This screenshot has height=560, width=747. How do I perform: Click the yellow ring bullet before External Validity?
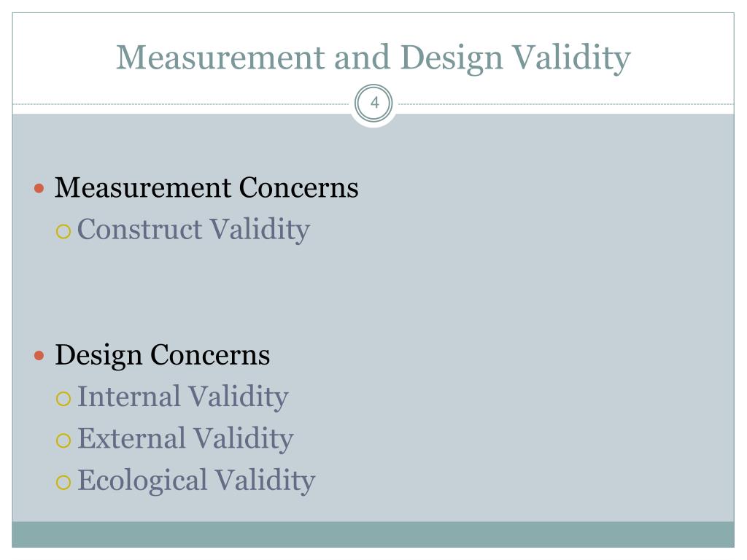pos(63,440)
